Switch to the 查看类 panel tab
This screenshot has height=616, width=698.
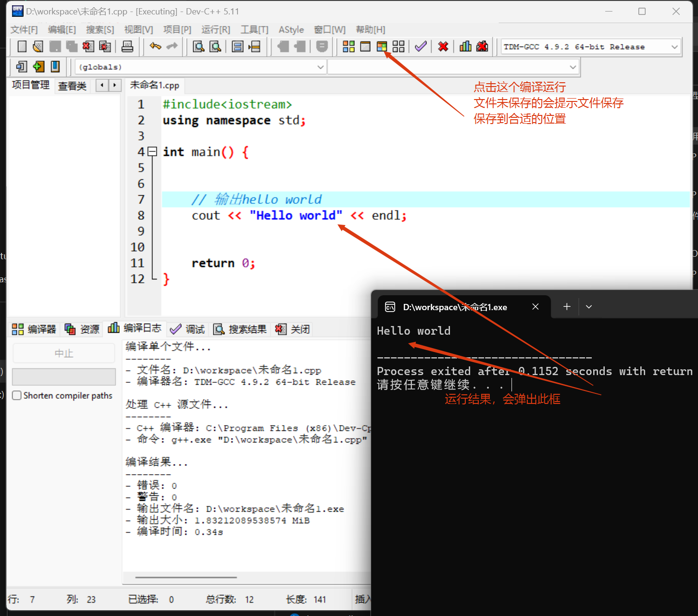tap(72, 86)
